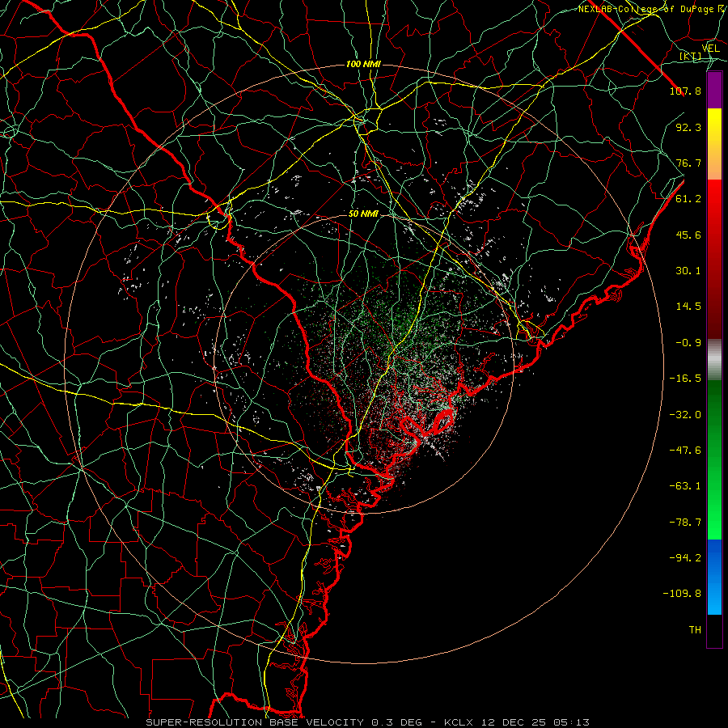Image resolution: width=728 pixels, height=728 pixels.
Task: Click the 45.6 legend value
Action: click(688, 235)
